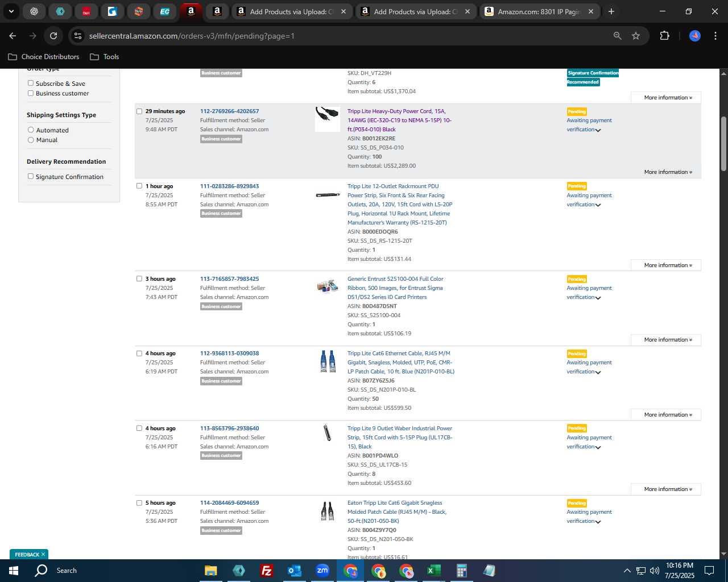
Task: Open Zoom from the taskbar
Action: pos(322,571)
